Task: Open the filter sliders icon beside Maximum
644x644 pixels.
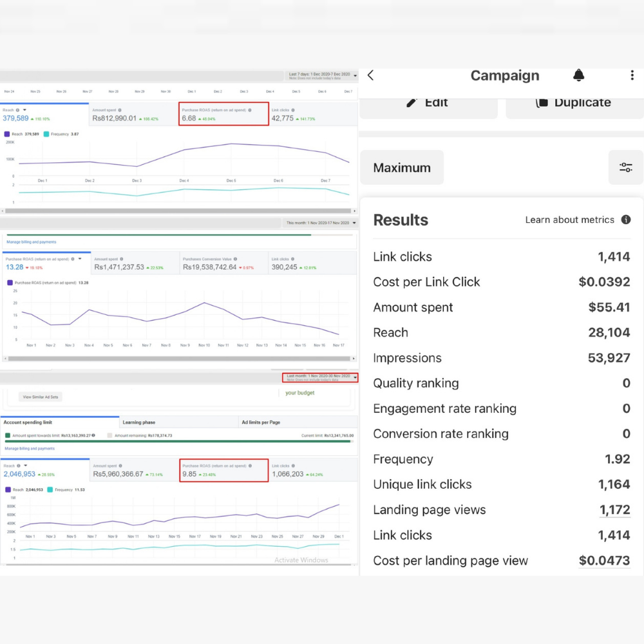Action: 625,167
